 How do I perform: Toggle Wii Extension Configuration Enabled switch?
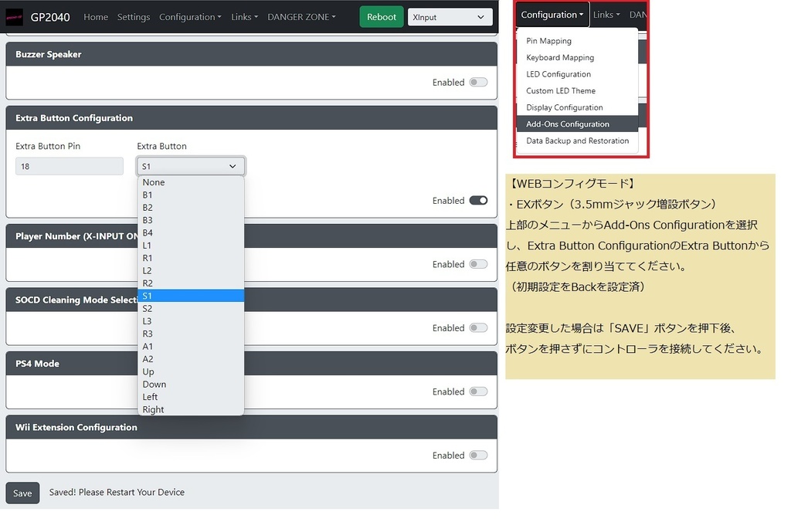coord(478,456)
